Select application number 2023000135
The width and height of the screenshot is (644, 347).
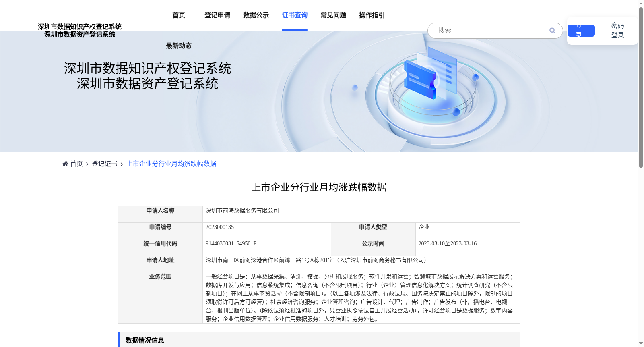220,227
